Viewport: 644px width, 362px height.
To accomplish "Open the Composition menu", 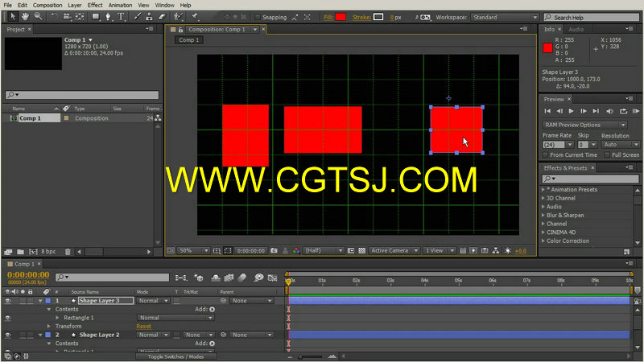I will pos(47,5).
